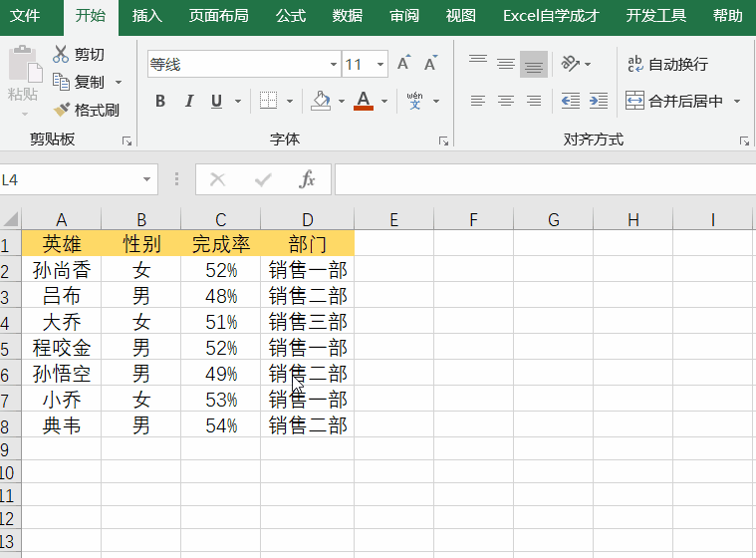Open Merge & Center dropdown arrow

(737, 102)
